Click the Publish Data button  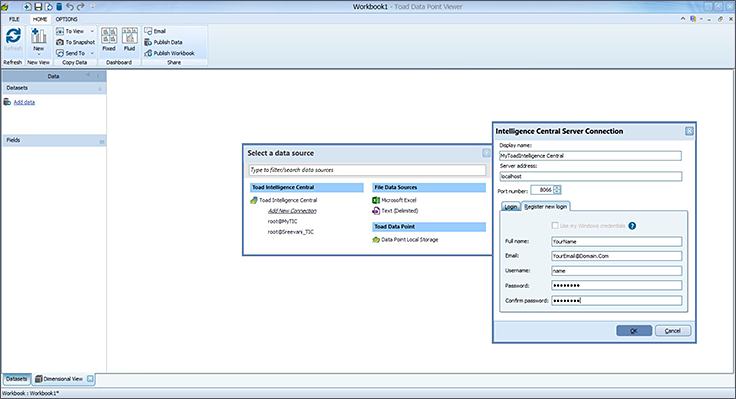point(163,42)
